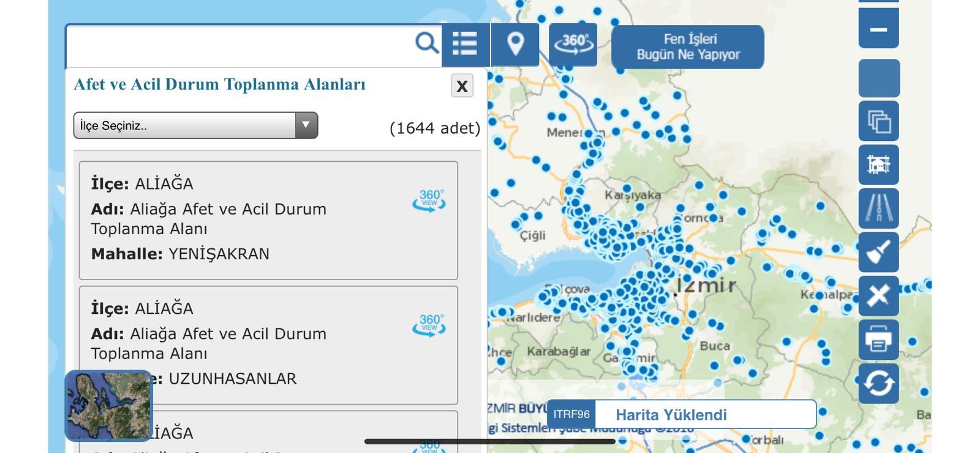Select the road icon tool
Screen dimensions: 980x453
coord(878,208)
